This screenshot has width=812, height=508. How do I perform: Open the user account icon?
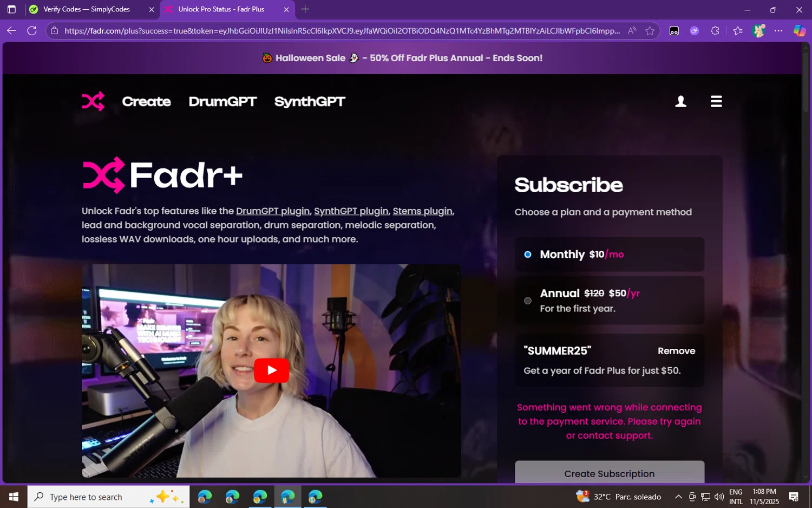click(x=680, y=101)
